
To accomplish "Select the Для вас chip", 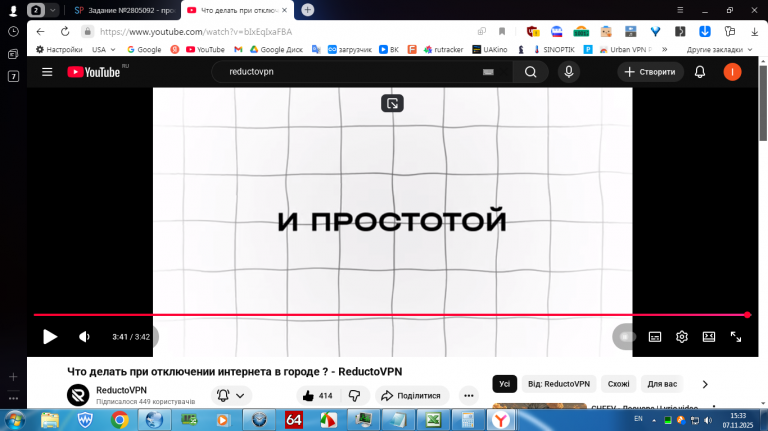I will (x=662, y=384).
